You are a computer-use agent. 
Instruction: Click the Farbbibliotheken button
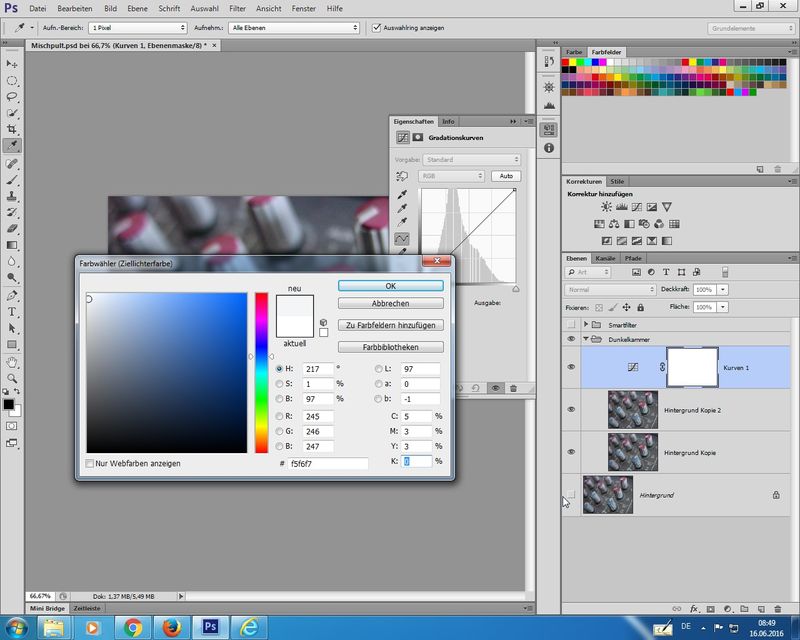point(390,347)
